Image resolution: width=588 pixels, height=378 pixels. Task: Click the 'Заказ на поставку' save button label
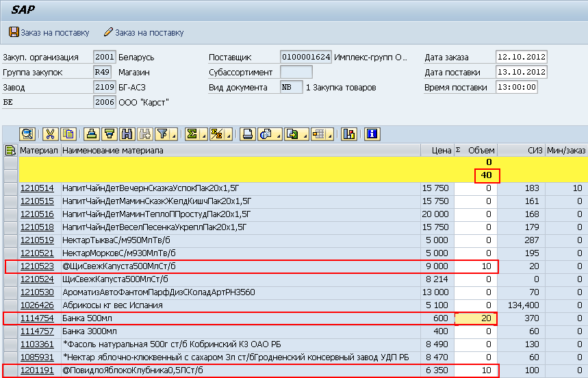55,33
